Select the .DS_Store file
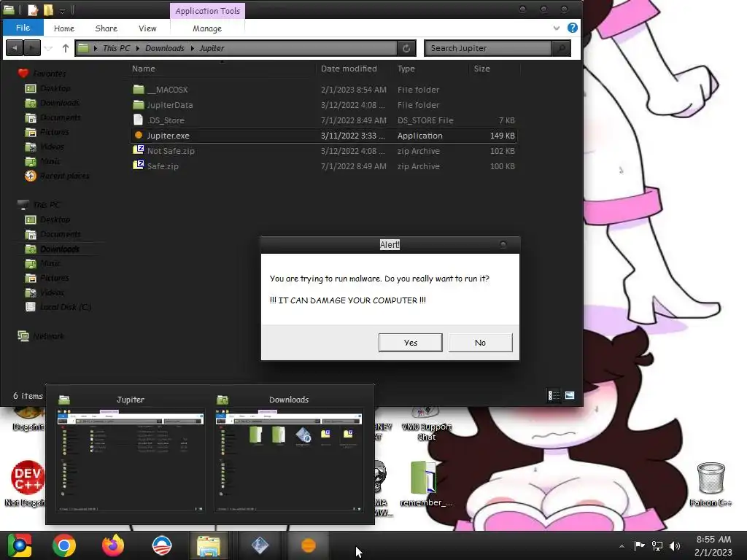This screenshot has height=560, width=747. (323, 120)
